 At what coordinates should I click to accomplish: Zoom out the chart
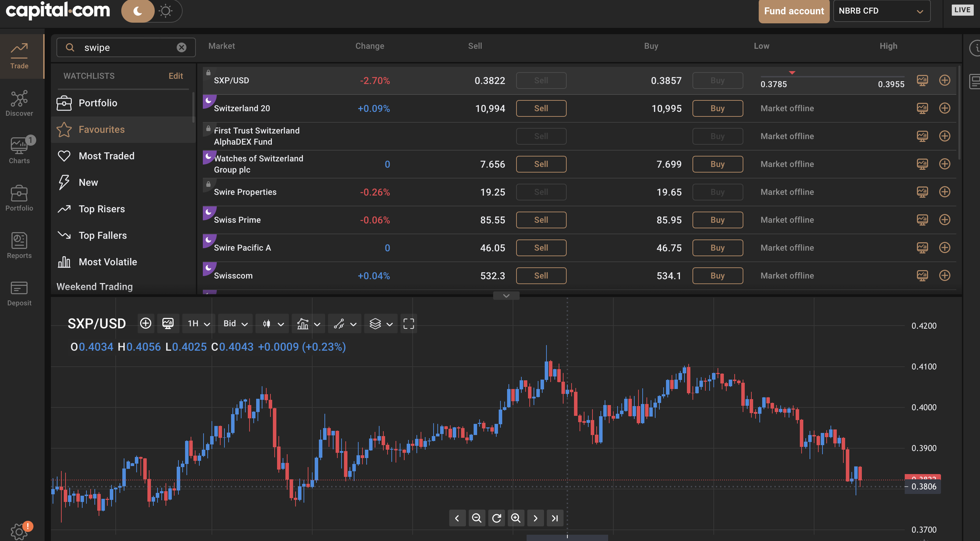[x=477, y=518]
